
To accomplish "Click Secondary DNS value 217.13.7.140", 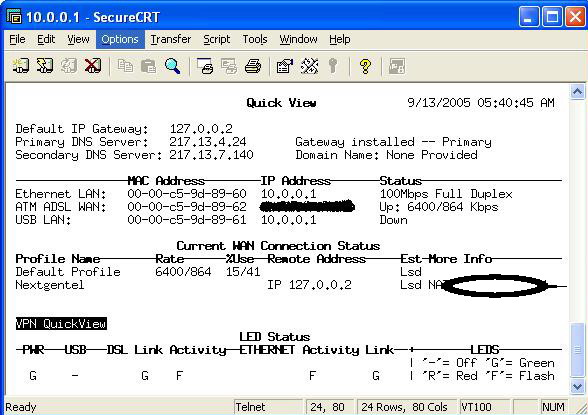I will point(211,155).
